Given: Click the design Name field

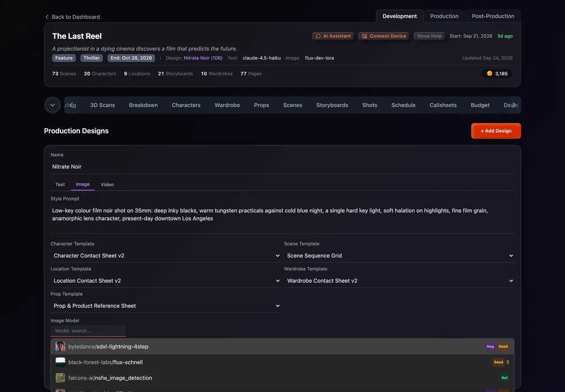Looking at the screenshot, I should coord(282,167).
